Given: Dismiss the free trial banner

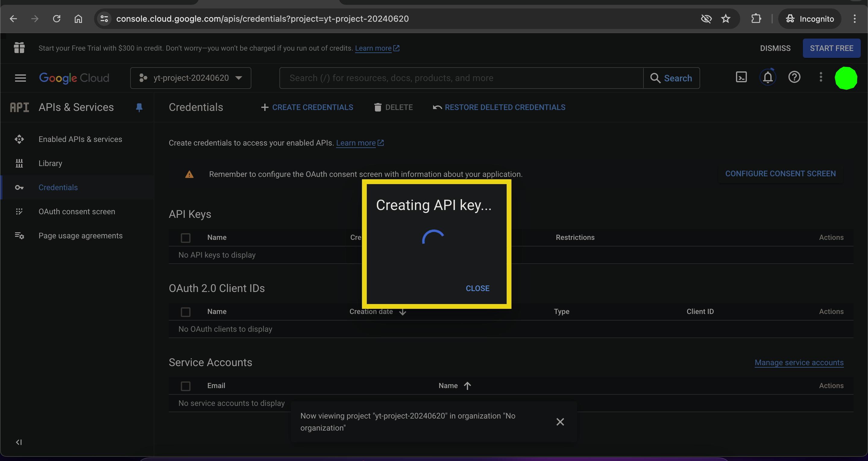Looking at the screenshot, I should [x=775, y=48].
